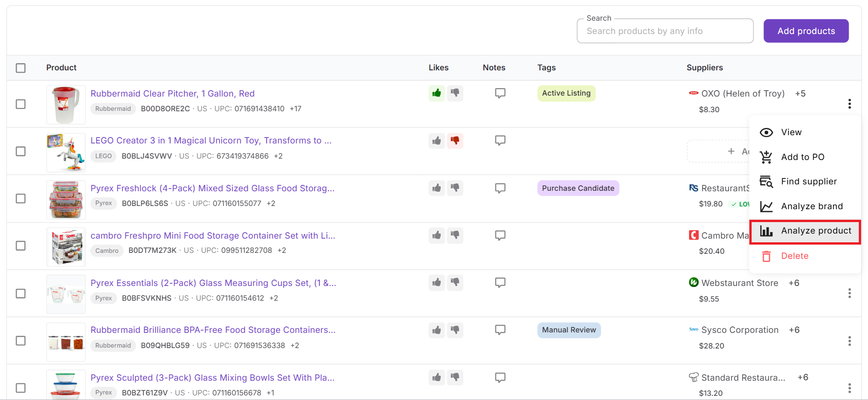Image resolution: width=868 pixels, height=400 pixels.
Task: Click the Active Listing tag
Action: coord(566,93)
